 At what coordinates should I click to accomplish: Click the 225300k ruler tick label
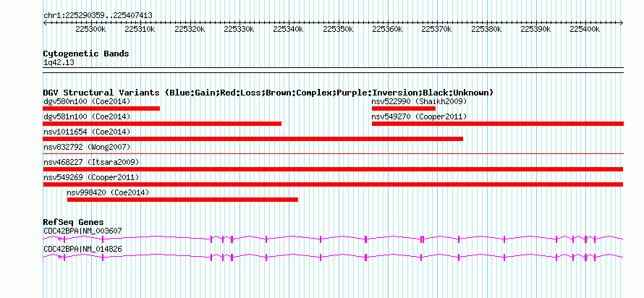pyautogui.click(x=90, y=29)
